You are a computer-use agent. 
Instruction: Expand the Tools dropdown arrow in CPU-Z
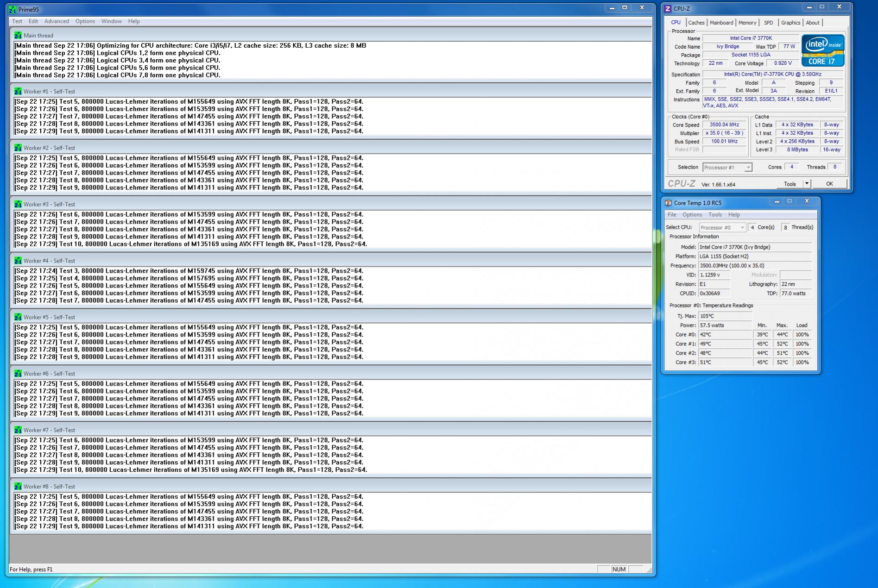click(807, 184)
